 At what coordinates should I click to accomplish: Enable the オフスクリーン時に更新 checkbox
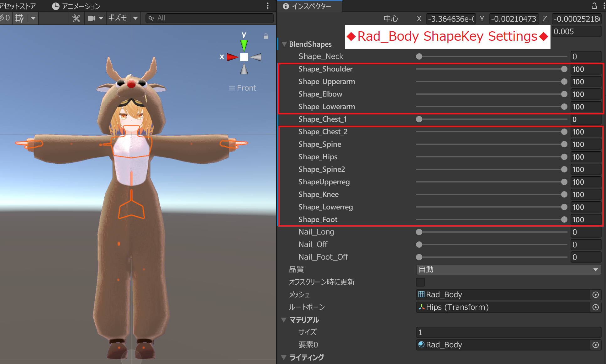420,282
